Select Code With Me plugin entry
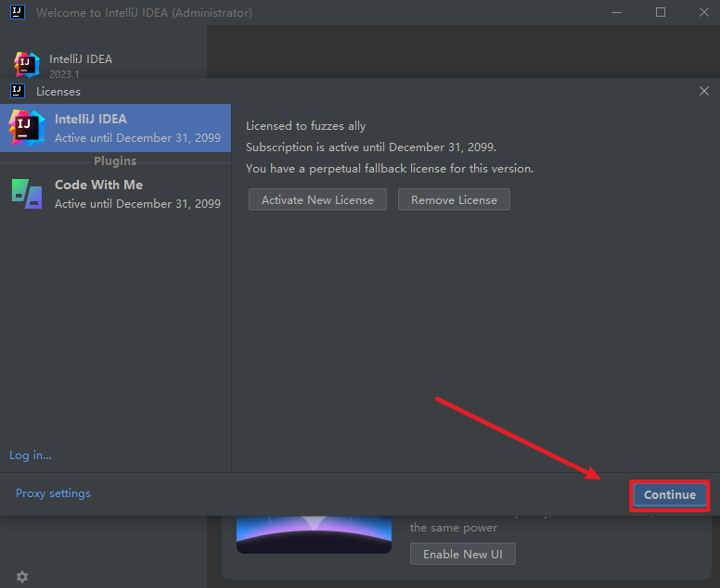 [115, 194]
